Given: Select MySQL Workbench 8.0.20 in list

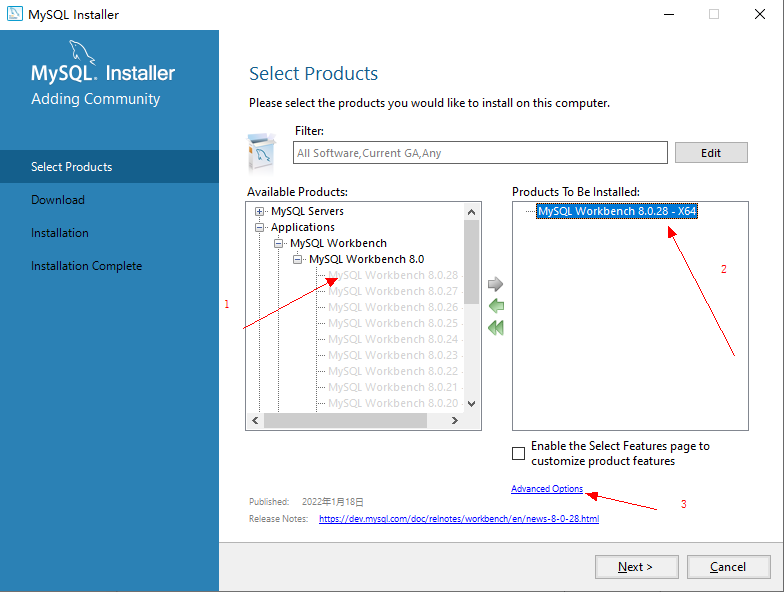Looking at the screenshot, I should pyautogui.click(x=393, y=403).
